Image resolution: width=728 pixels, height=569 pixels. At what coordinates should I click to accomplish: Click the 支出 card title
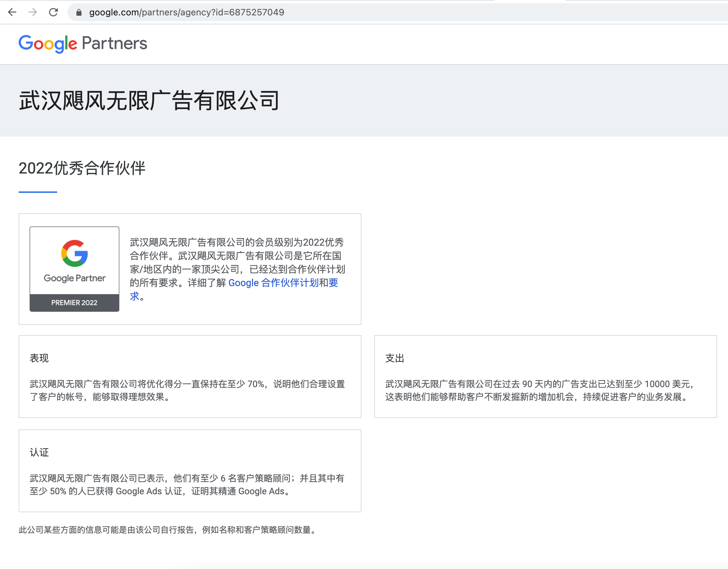tap(395, 358)
